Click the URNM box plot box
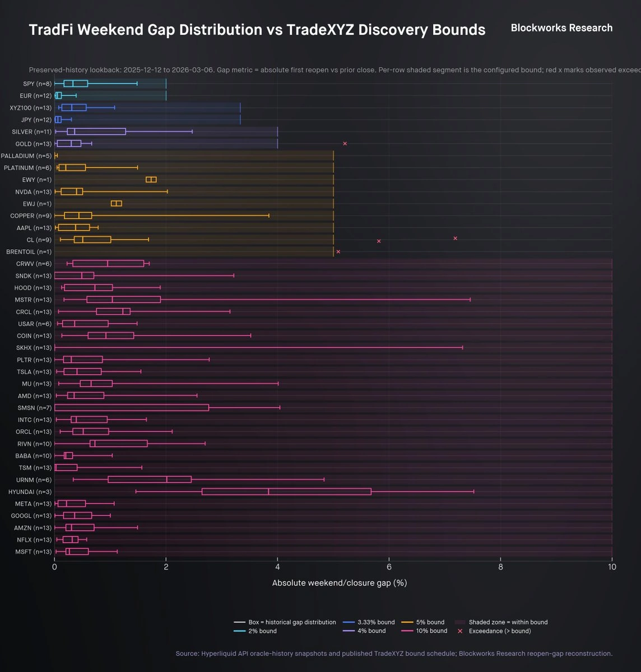 150,480
